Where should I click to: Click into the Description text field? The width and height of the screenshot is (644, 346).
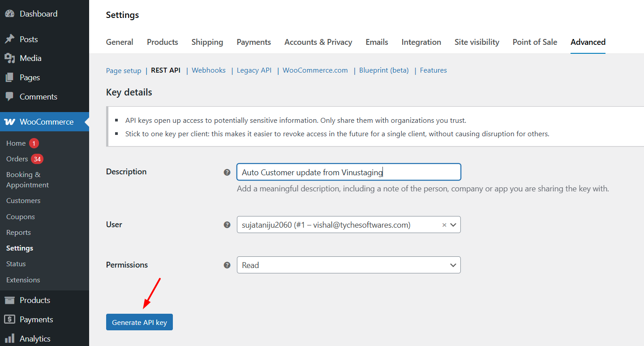(x=348, y=172)
